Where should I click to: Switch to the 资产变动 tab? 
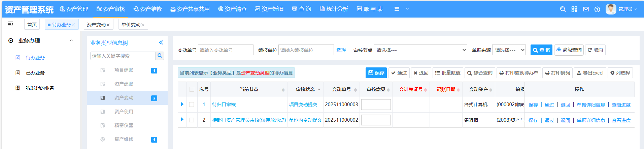[x=96, y=25]
